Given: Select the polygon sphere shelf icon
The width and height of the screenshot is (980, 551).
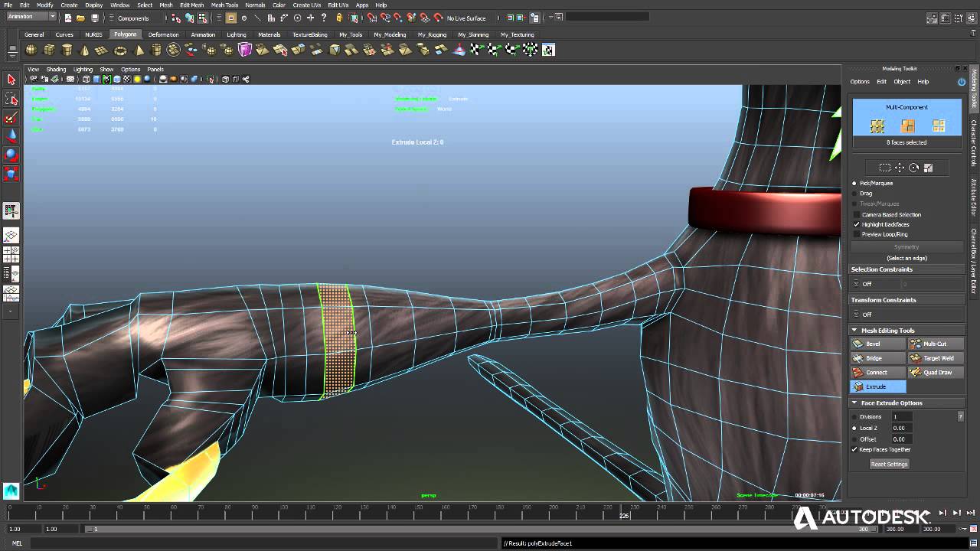Looking at the screenshot, I should (x=31, y=50).
